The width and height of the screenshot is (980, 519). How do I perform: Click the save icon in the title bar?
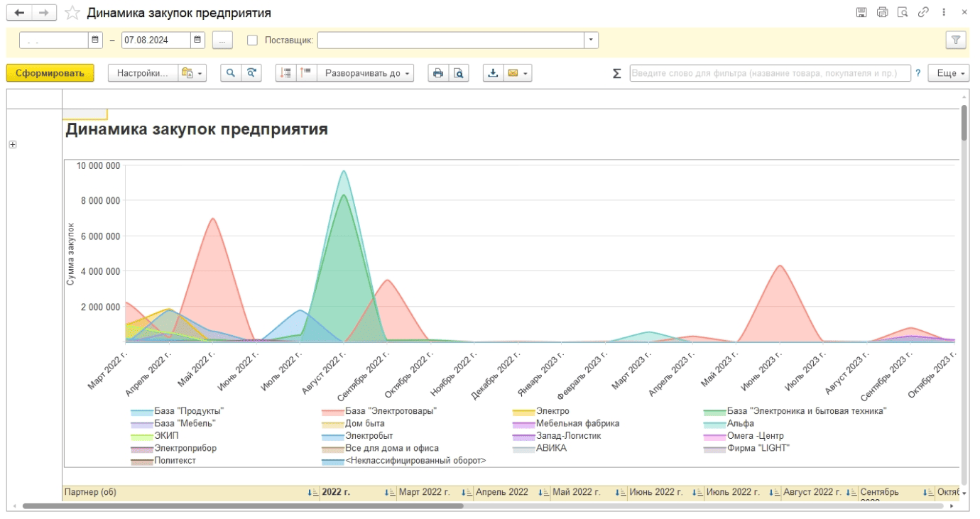861,12
